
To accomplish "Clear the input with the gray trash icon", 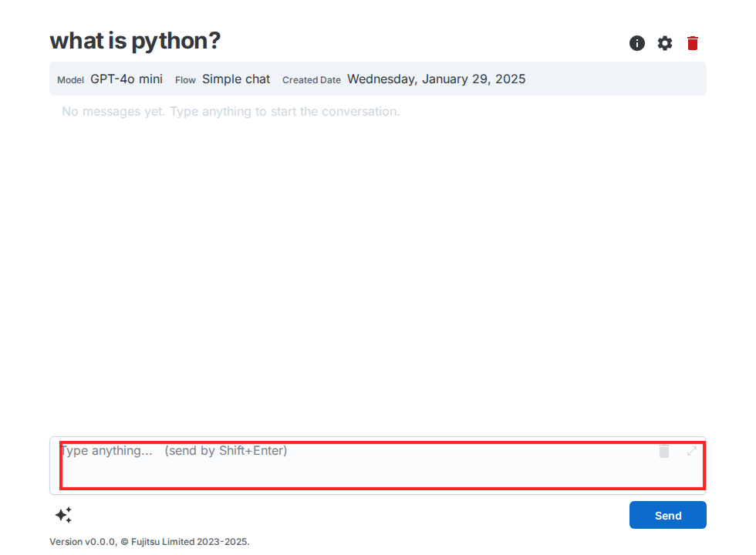I will 664,451.
